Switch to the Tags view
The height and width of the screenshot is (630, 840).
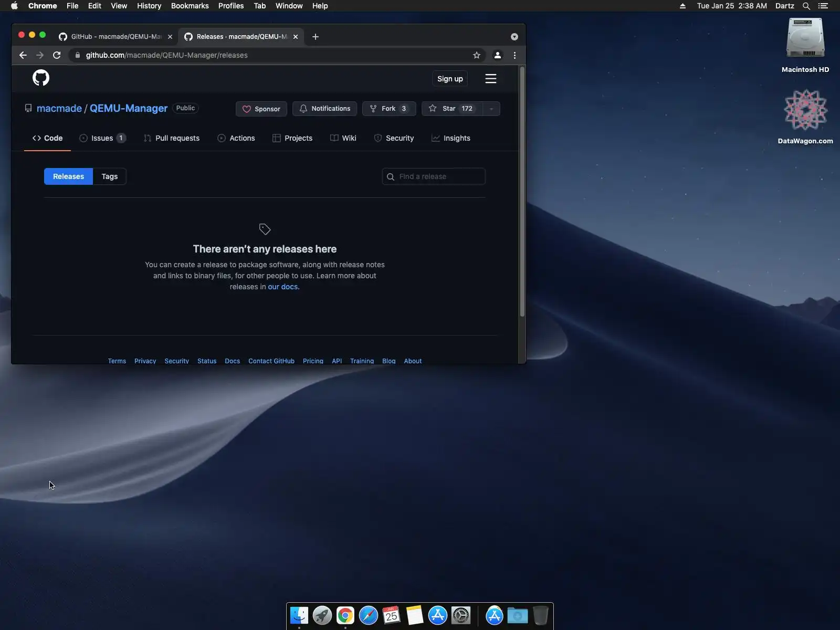click(x=110, y=176)
